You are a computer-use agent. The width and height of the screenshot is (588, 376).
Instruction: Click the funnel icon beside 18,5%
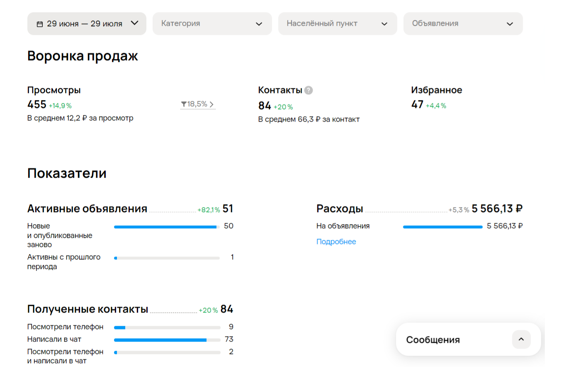point(184,104)
